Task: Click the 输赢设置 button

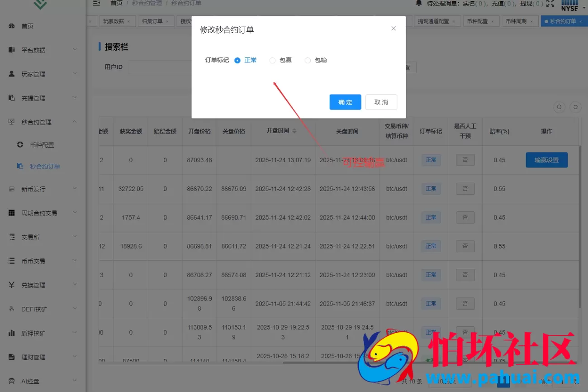Action: 546,160
